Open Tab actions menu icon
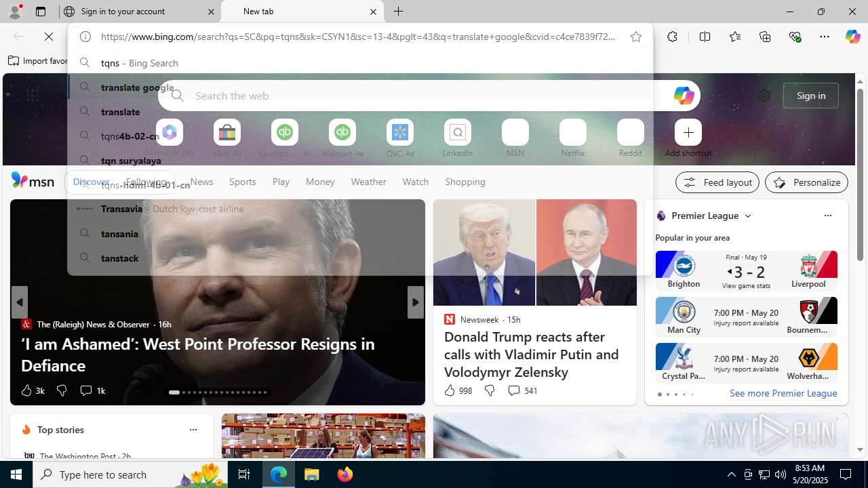868x488 pixels. point(41,12)
